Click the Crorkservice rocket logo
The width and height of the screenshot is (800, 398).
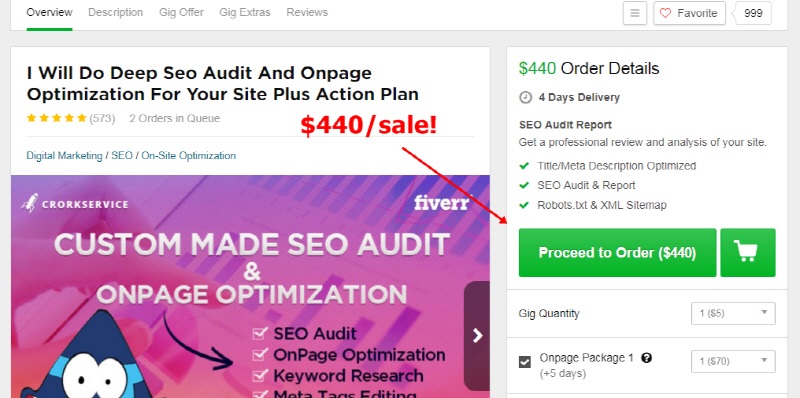[30, 203]
